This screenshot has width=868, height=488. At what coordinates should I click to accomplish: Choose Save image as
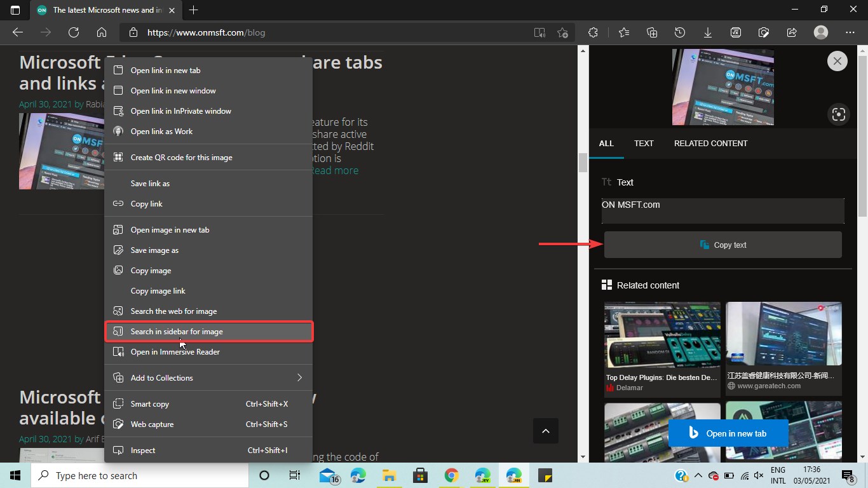(208, 250)
